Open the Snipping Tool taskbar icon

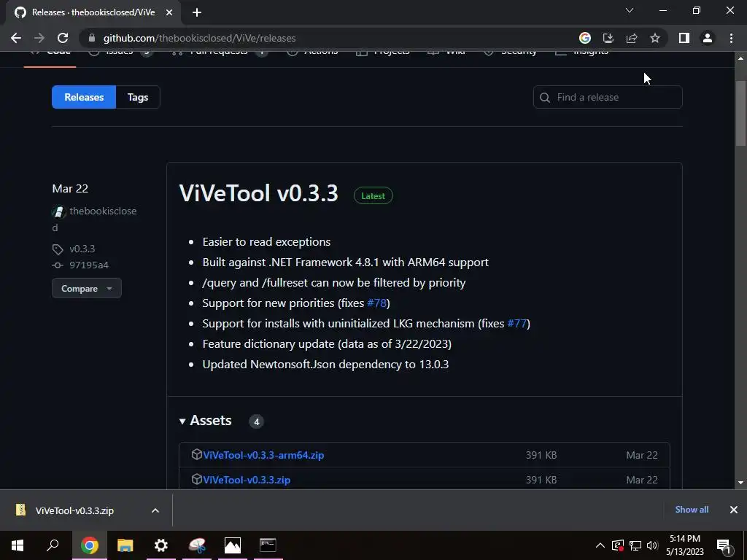[197, 545]
